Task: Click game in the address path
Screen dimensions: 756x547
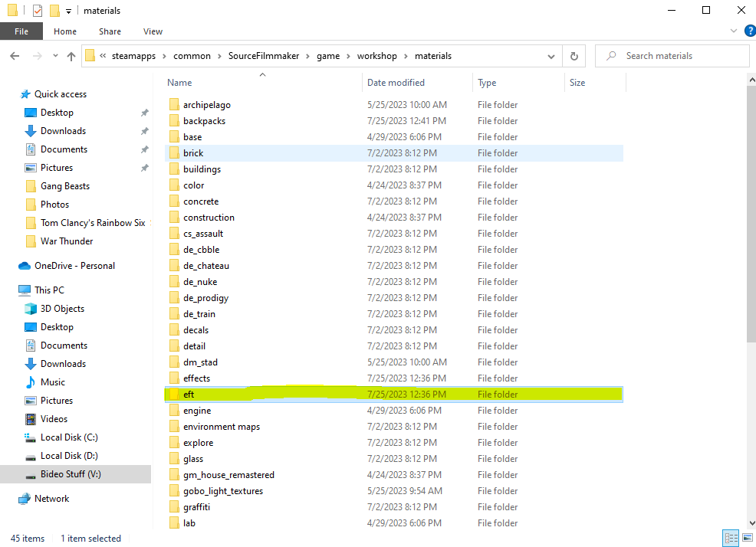Action: point(328,56)
